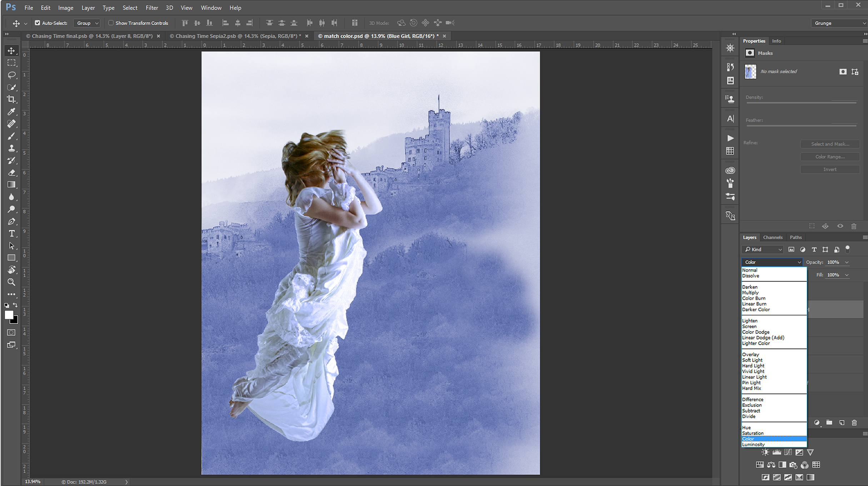Select the Crop tool
Image resolution: width=868 pixels, height=486 pixels.
coord(11,99)
